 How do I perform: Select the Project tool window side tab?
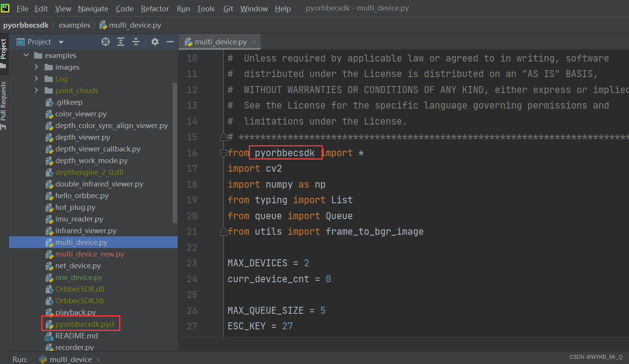pos(4,53)
